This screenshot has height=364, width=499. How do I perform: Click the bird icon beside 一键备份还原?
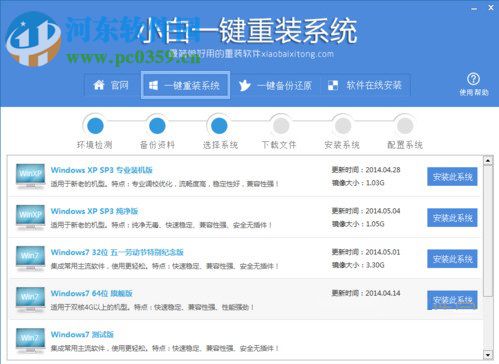(x=244, y=86)
